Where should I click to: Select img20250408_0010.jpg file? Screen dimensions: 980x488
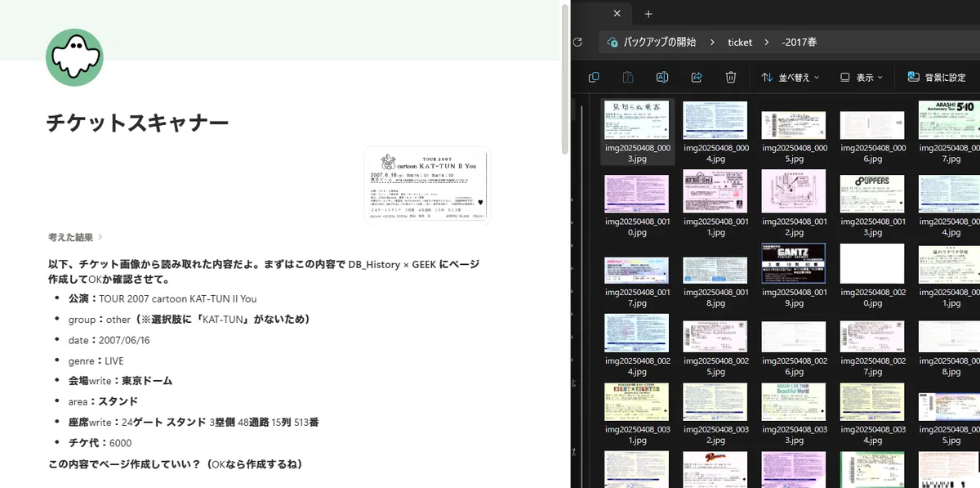pos(637,203)
